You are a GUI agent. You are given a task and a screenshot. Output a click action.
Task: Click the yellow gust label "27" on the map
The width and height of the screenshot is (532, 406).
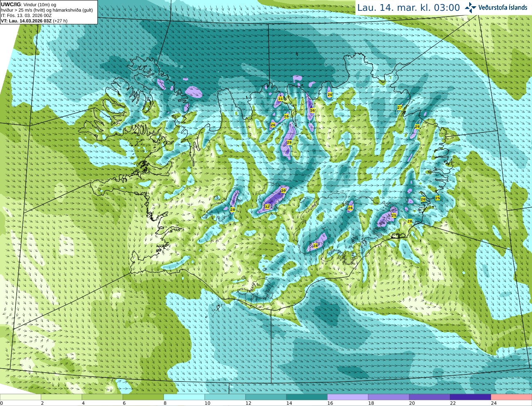[x=400, y=108]
